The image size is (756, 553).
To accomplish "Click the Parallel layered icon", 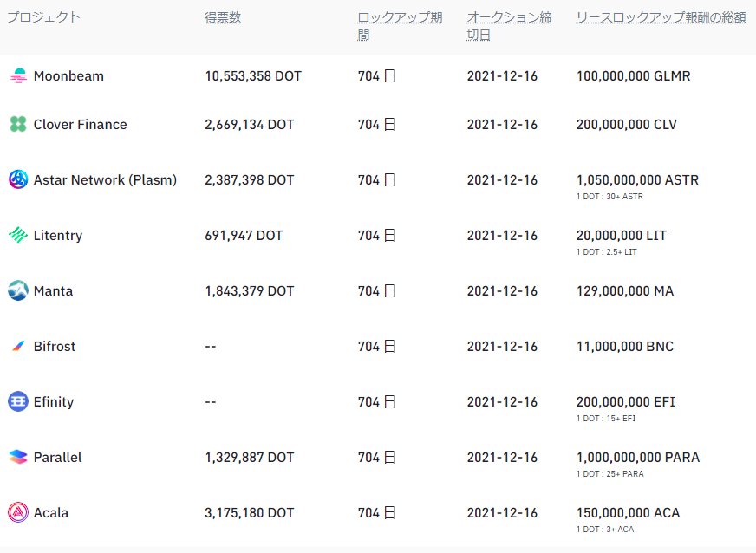I will coord(18,457).
